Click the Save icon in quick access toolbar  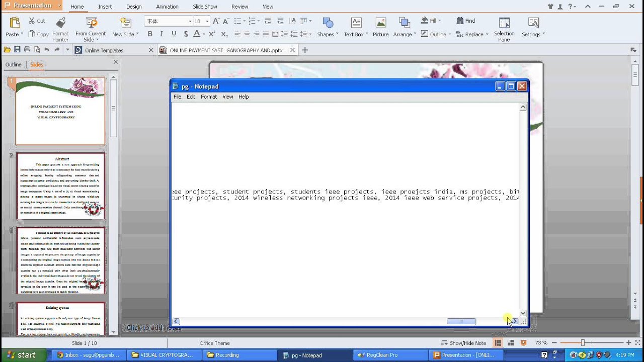click(17, 50)
